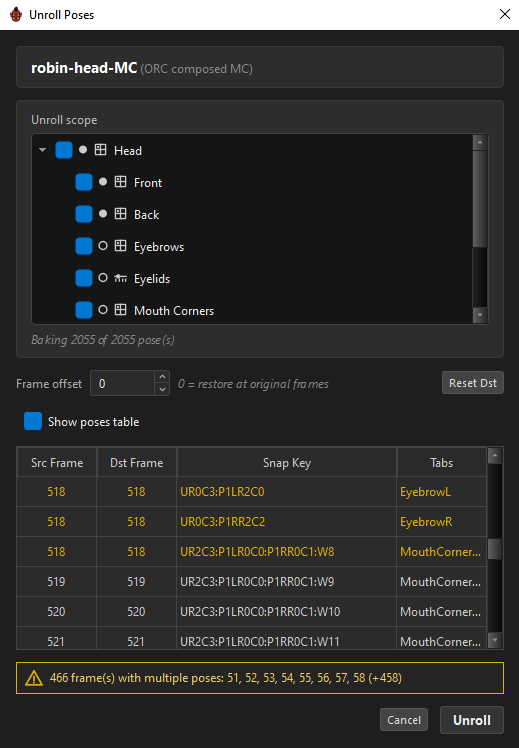Click the Reset Dst button
519x748 pixels.
click(x=473, y=383)
